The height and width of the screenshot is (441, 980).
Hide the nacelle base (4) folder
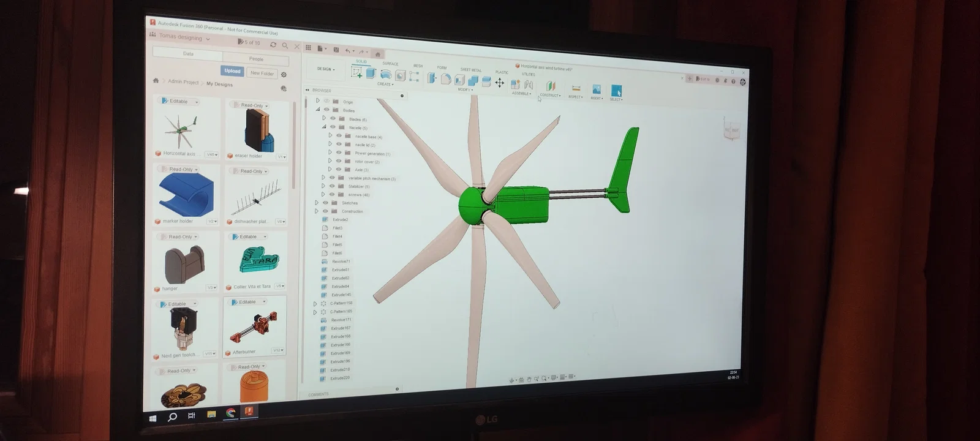339,136
